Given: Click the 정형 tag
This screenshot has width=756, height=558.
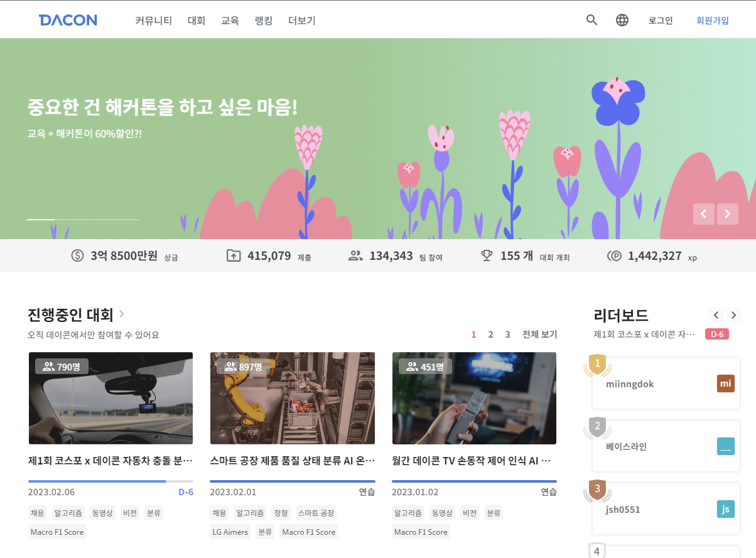Looking at the screenshot, I should 281,513.
